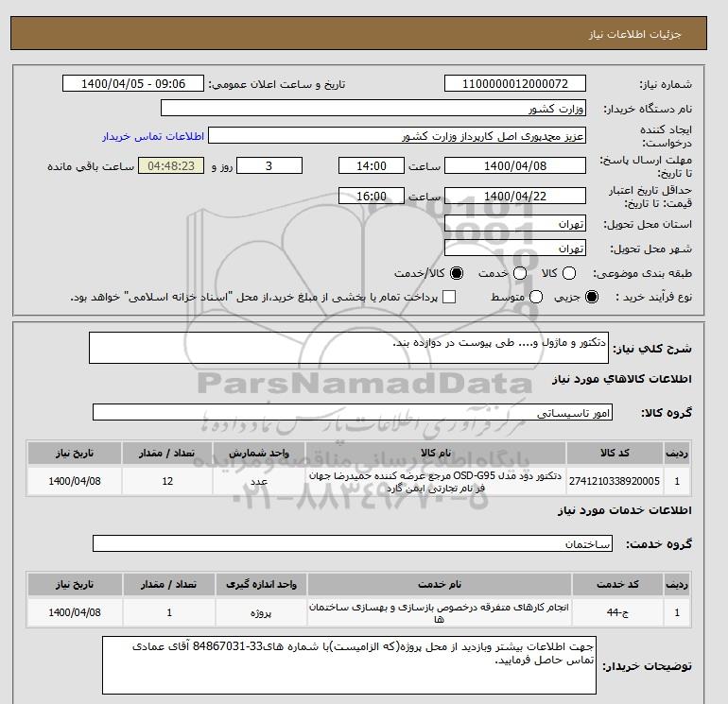Screen dimensions: 728x704
Task: Click announcement date field 1400/04/05 - 09:06
Action: [133, 83]
